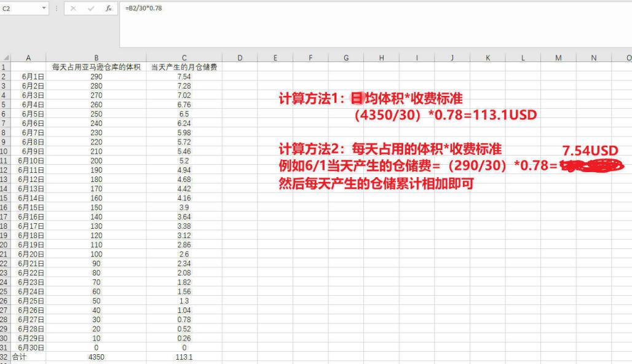Click the Select All corner triangle
This screenshot has width=632, height=364.
click(7, 58)
